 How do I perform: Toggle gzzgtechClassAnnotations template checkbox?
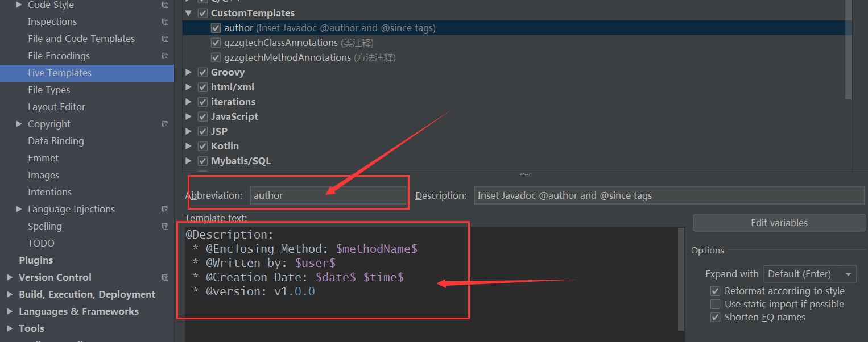point(216,43)
